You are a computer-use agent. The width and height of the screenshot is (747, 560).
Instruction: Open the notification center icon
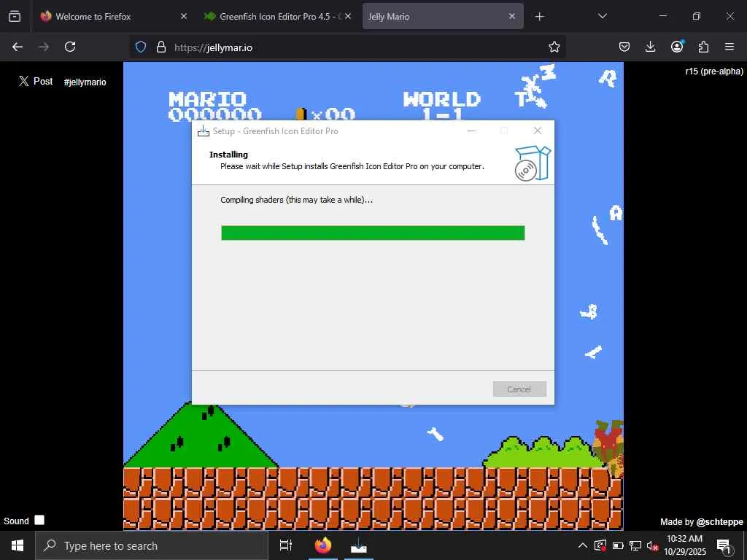tap(724, 546)
